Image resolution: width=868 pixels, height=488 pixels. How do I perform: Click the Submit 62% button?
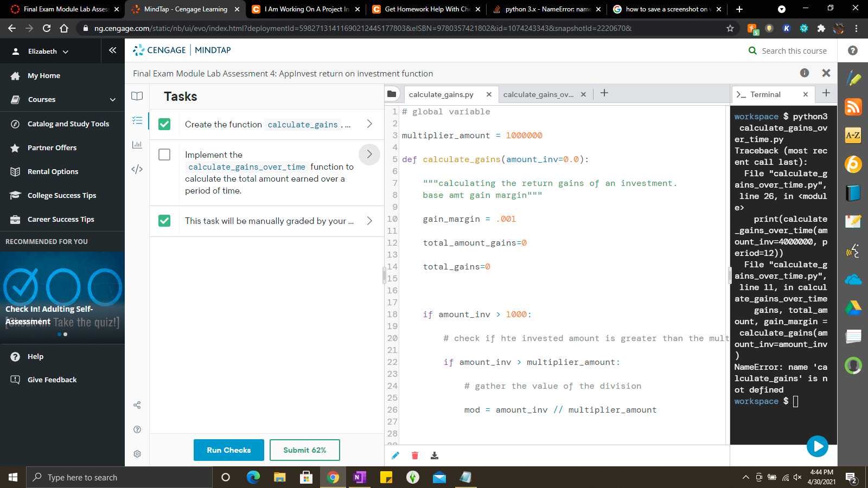304,450
